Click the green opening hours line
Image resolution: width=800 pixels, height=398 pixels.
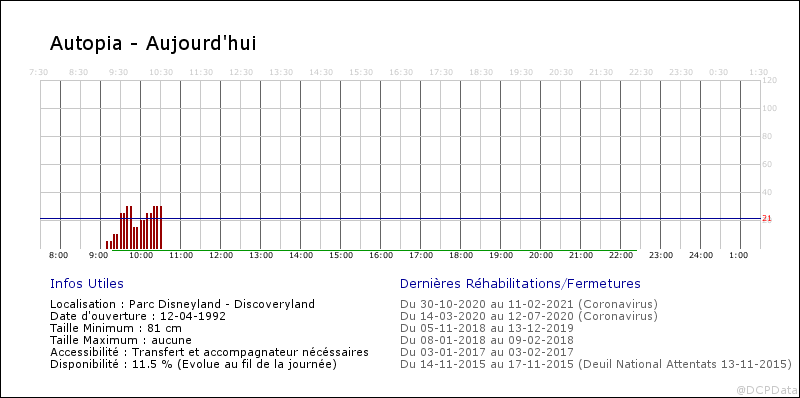(x=374, y=250)
